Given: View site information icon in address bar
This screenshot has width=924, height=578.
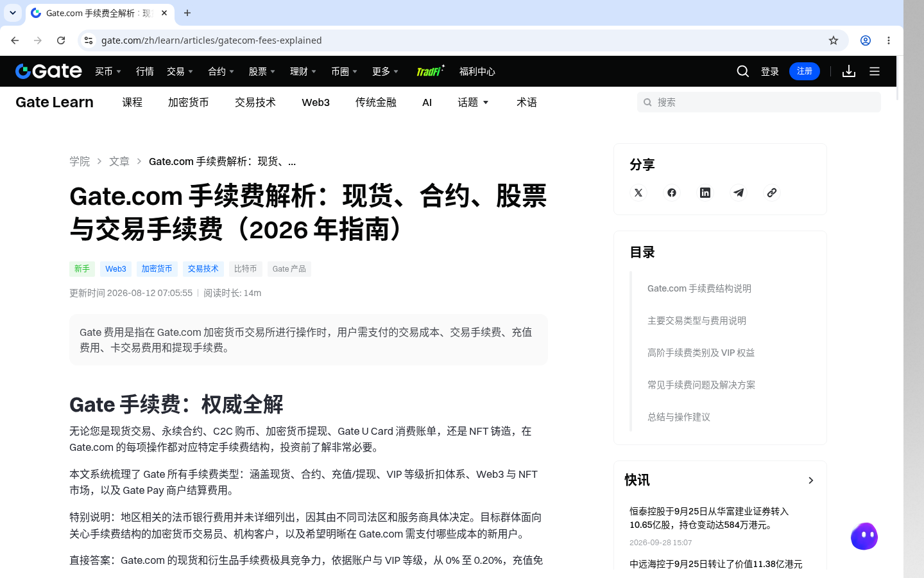Looking at the screenshot, I should click(89, 40).
